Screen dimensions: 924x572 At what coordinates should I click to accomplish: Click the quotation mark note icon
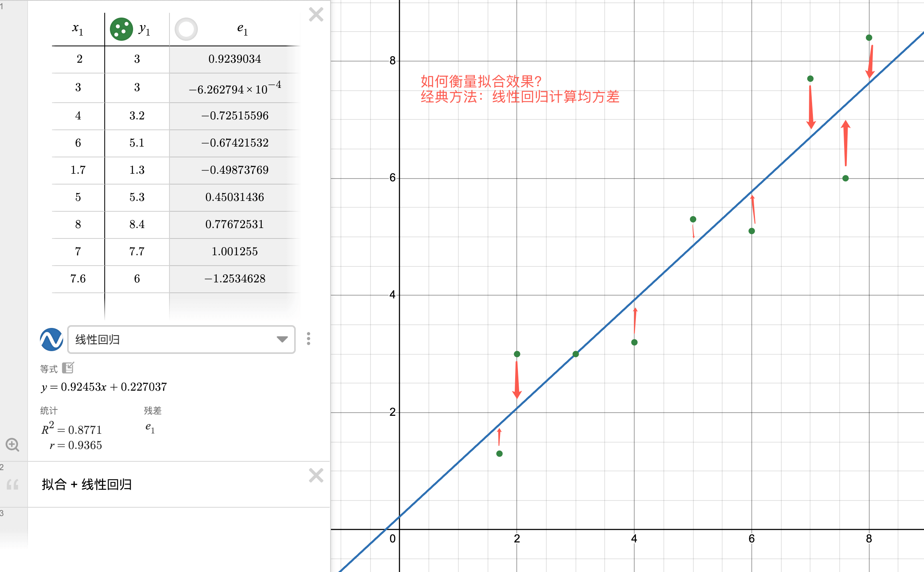[x=12, y=485]
